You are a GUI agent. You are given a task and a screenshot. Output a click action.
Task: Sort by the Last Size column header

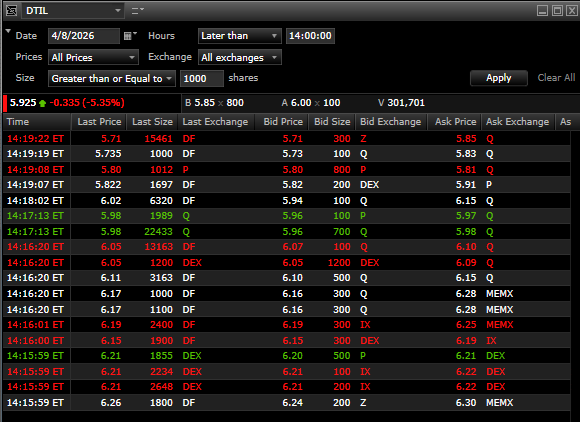[152, 122]
